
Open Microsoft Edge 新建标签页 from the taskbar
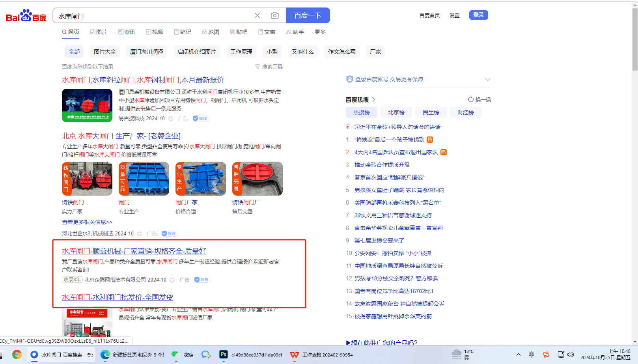132,355
